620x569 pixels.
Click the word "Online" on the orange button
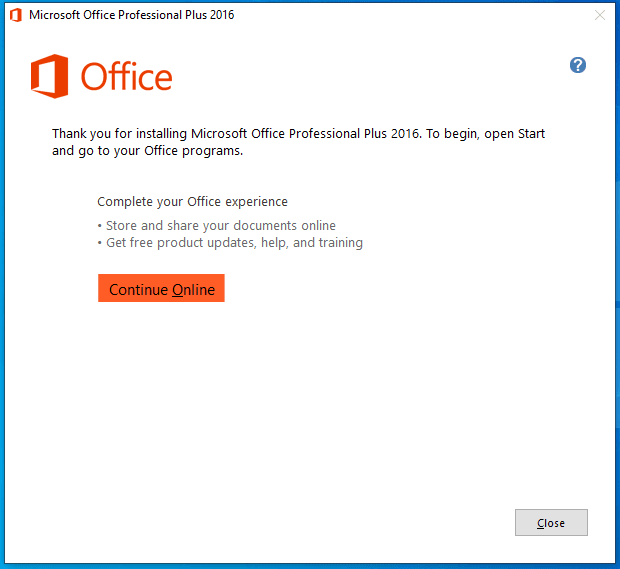(x=193, y=290)
